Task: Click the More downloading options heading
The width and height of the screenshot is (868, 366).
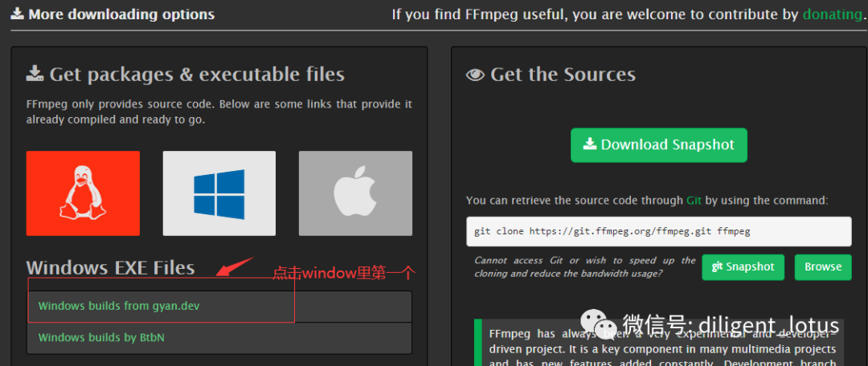Action: [x=122, y=14]
